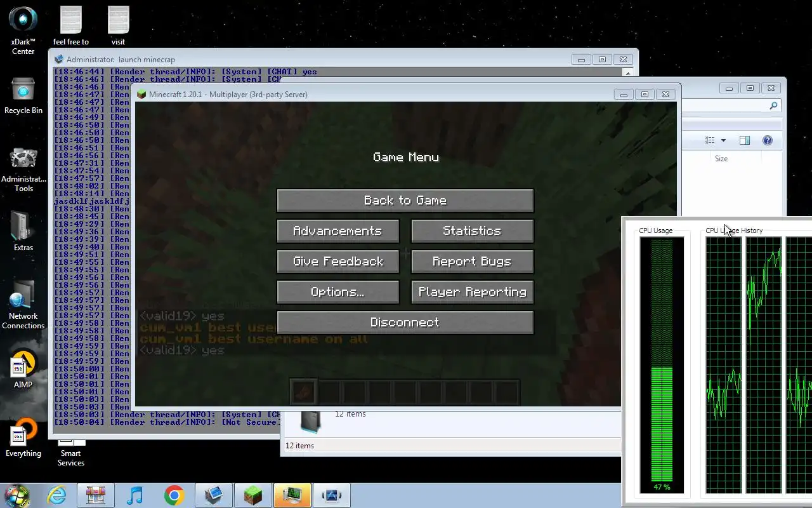Sort by the Size column in Explorer

tap(721, 159)
